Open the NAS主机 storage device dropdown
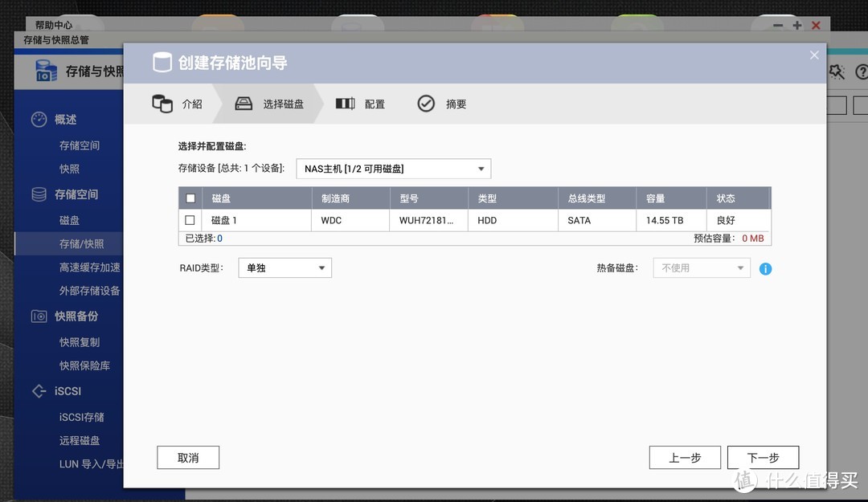The height and width of the screenshot is (502, 868). click(393, 169)
